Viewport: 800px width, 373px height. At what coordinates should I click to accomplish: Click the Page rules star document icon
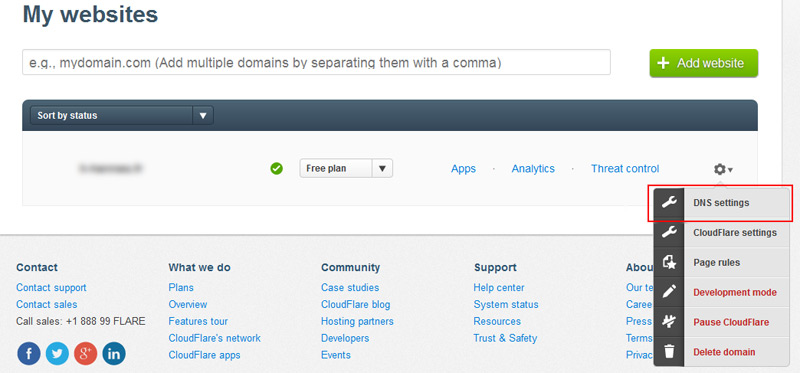[669, 262]
